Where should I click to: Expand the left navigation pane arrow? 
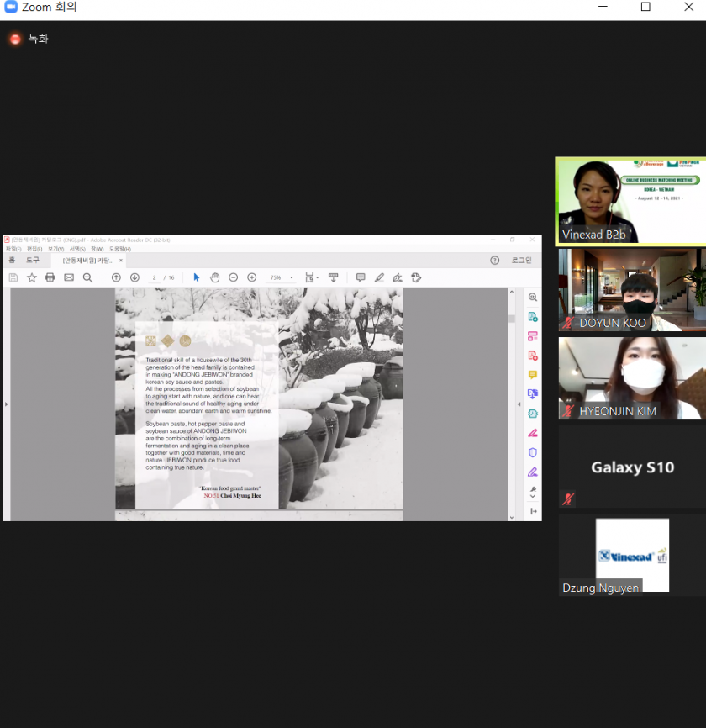click(6, 404)
